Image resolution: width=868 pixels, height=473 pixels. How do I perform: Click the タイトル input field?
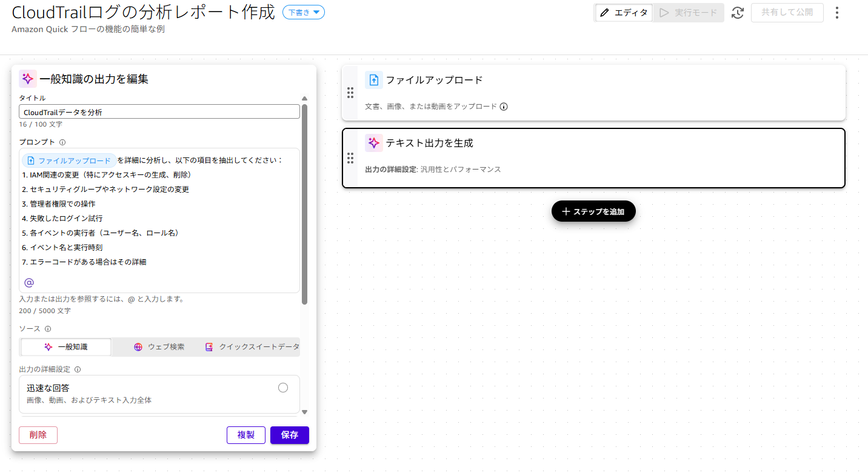click(x=159, y=112)
